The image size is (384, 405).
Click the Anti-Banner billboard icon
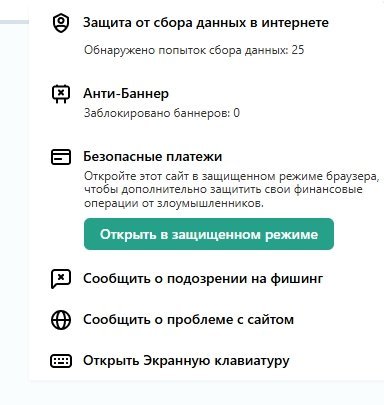(x=61, y=94)
